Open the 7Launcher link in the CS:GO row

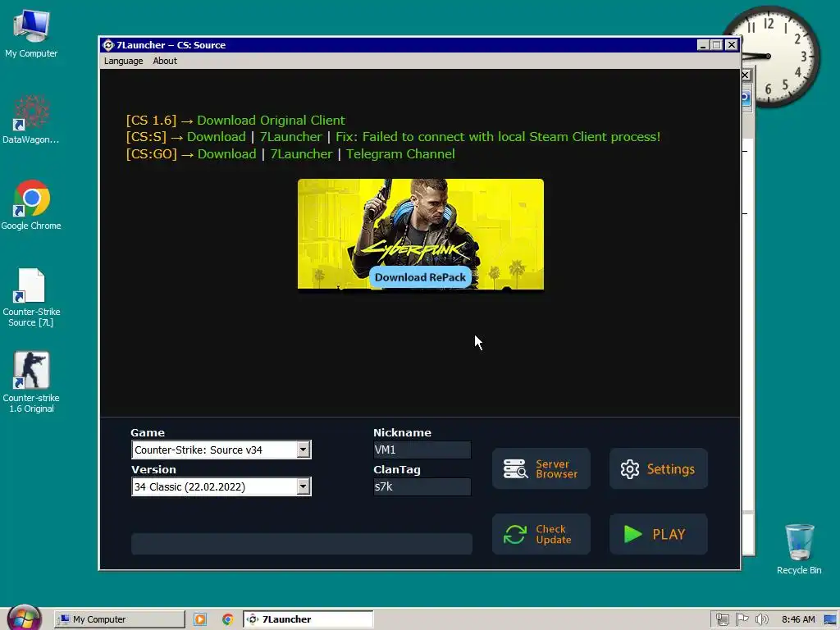point(301,153)
